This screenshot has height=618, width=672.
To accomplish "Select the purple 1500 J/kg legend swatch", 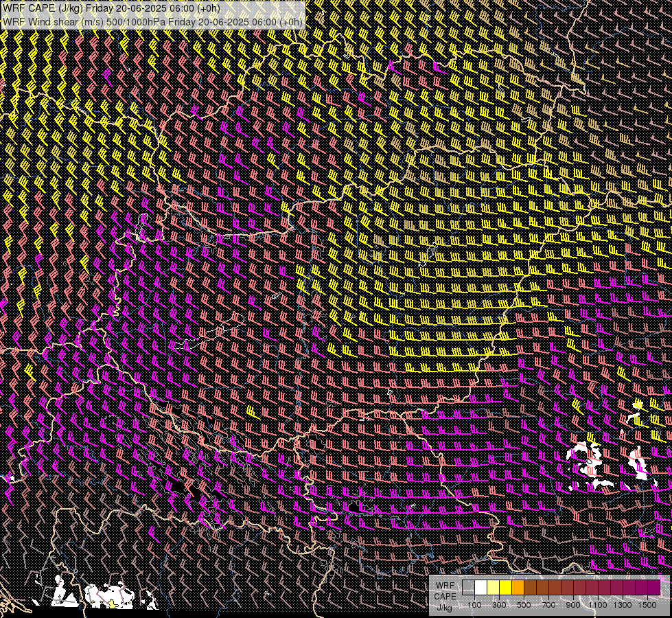I will [x=653, y=588].
